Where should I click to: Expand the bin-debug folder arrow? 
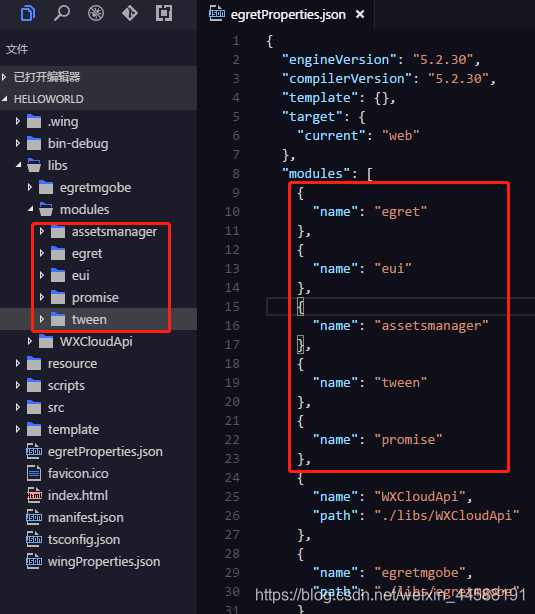pyautogui.click(x=18, y=143)
